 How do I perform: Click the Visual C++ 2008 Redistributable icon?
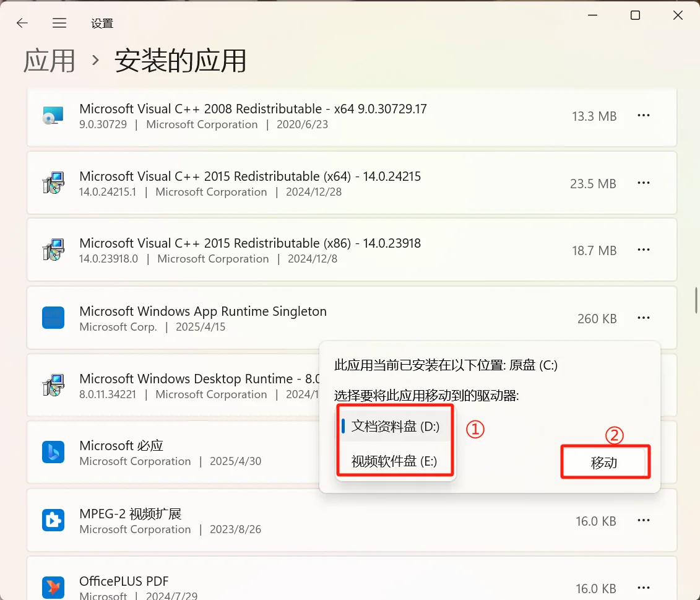pos(53,115)
